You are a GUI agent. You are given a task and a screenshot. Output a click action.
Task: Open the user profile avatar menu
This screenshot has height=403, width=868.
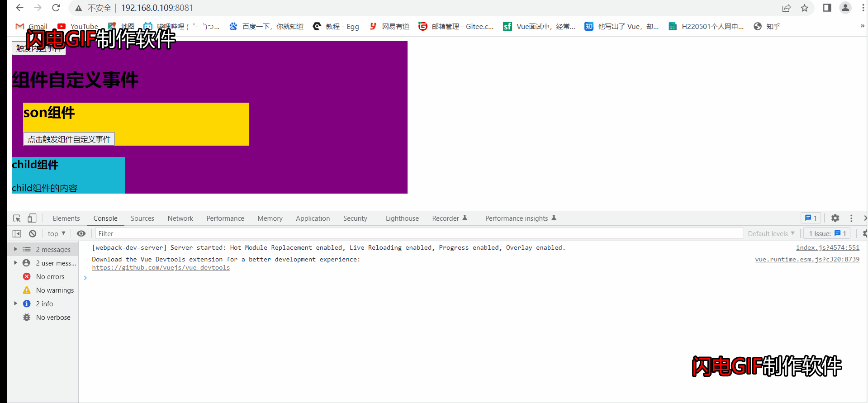[845, 8]
